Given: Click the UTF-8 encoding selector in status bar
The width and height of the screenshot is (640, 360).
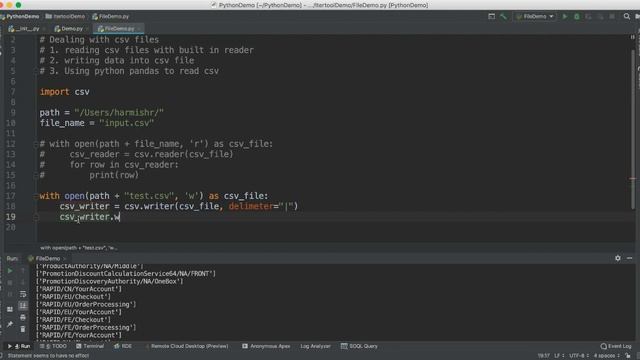Looking at the screenshot, I should 579,356.
